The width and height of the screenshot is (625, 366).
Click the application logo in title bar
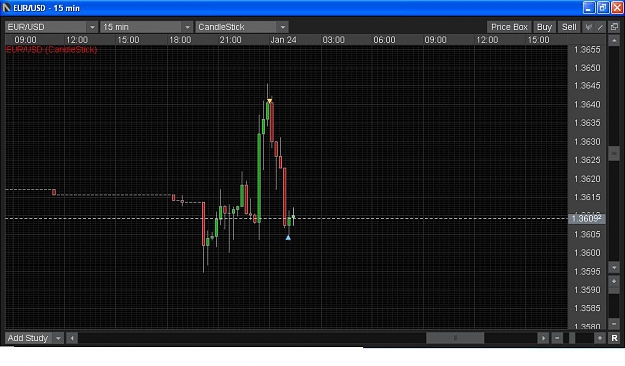(x=6, y=8)
